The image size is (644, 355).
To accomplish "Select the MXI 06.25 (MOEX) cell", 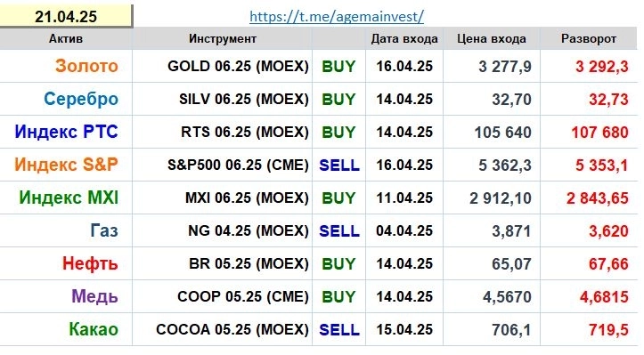I will point(222,198).
